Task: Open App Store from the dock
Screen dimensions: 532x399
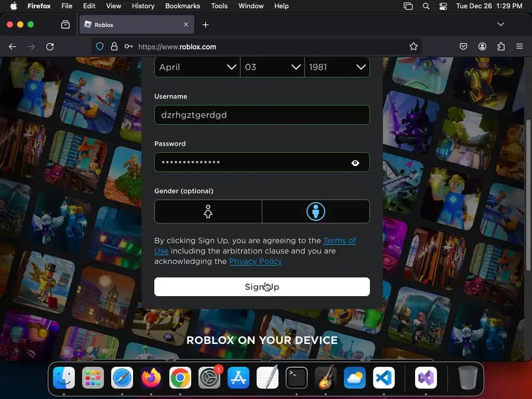Action: tap(238, 378)
